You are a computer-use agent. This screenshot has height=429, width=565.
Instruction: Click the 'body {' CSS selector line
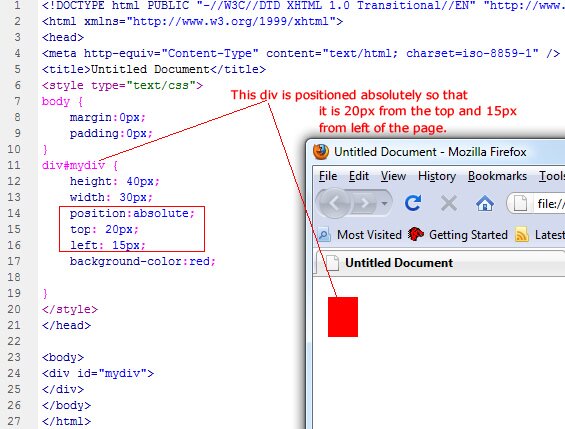62,102
